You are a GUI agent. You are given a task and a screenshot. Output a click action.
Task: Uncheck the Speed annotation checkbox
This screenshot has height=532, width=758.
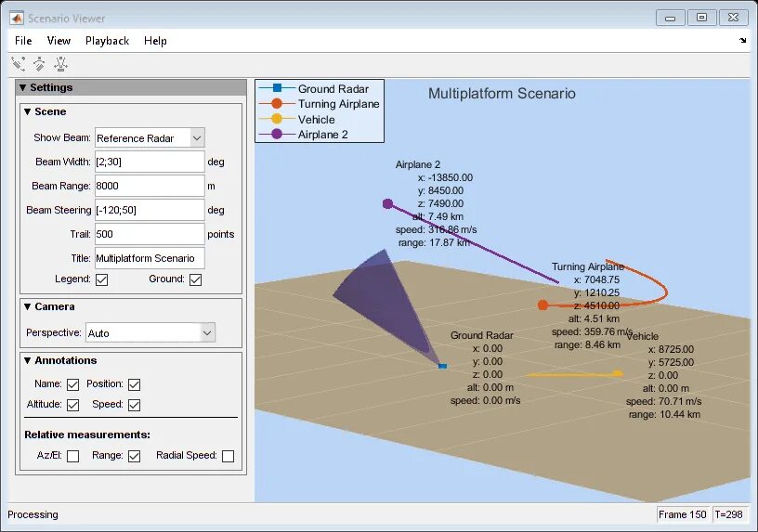(135, 405)
